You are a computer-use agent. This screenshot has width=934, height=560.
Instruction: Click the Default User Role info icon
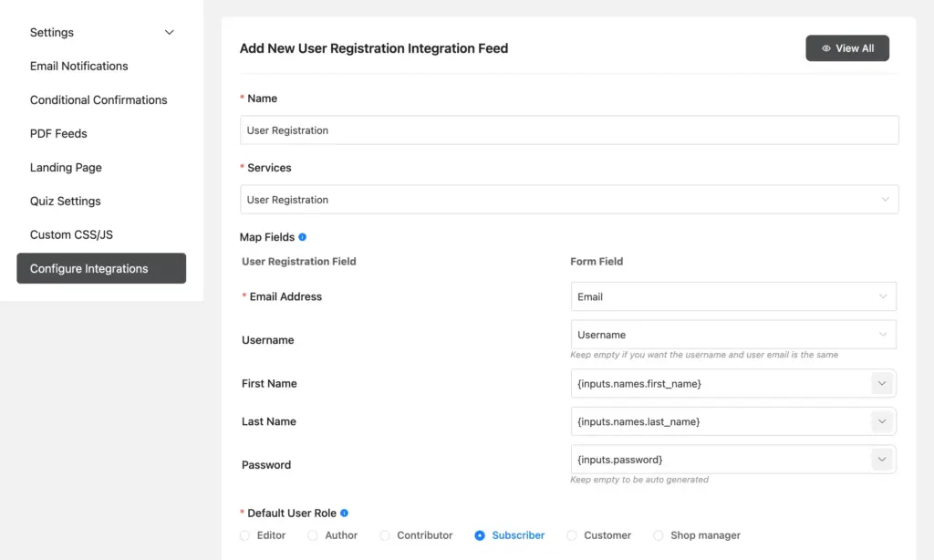click(346, 512)
